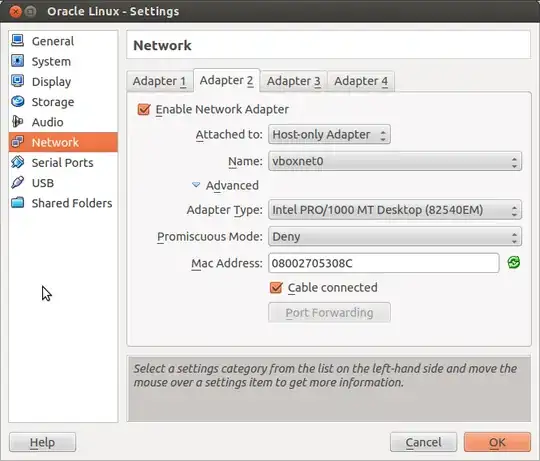Close the Oracle Linux Settings window
This screenshot has width=540, height=461.
(15, 11)
